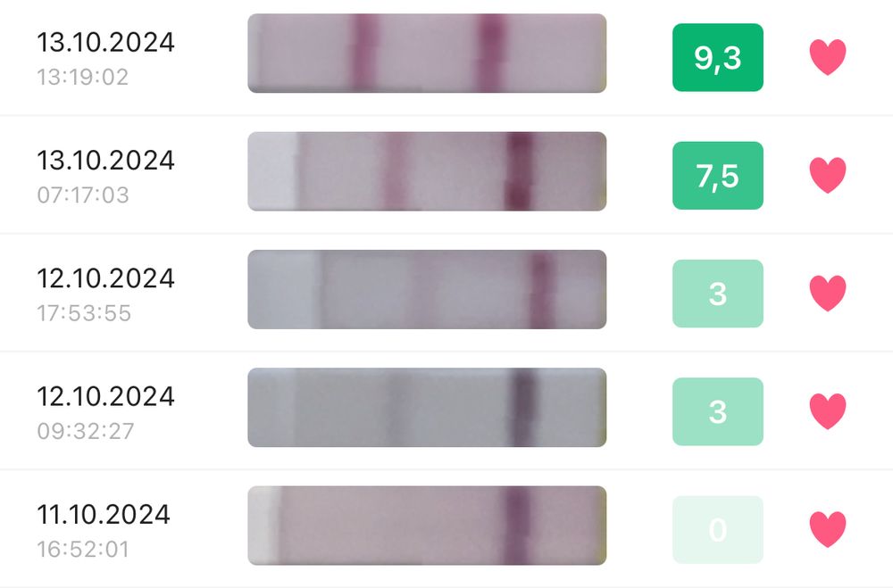Open test strip photo from 13:19:02
This screenshot has height=588, width=893.
(427, 54)
